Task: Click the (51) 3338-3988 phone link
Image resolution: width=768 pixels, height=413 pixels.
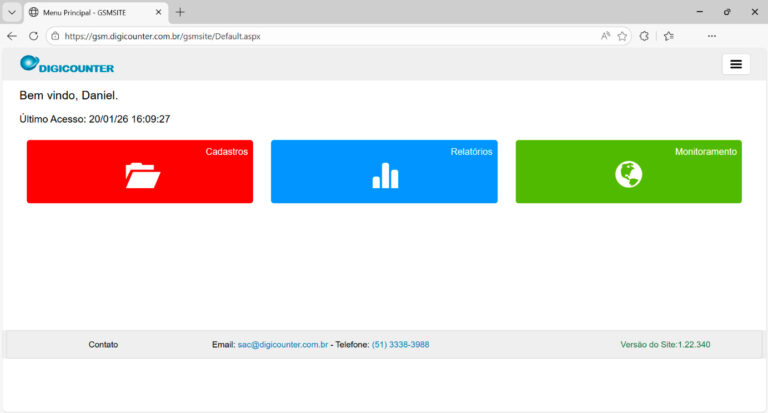Action: coord(400,345)
